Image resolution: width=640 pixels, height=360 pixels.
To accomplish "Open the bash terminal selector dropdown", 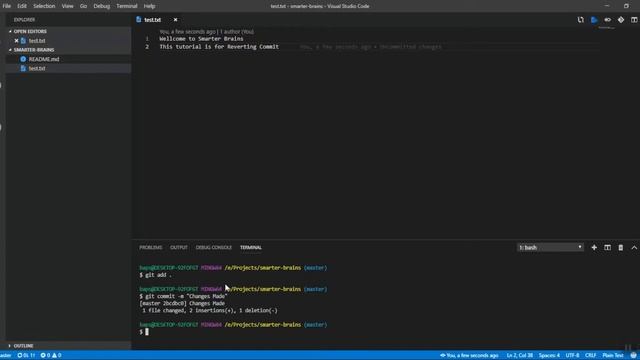I will [x=550, y=247].
